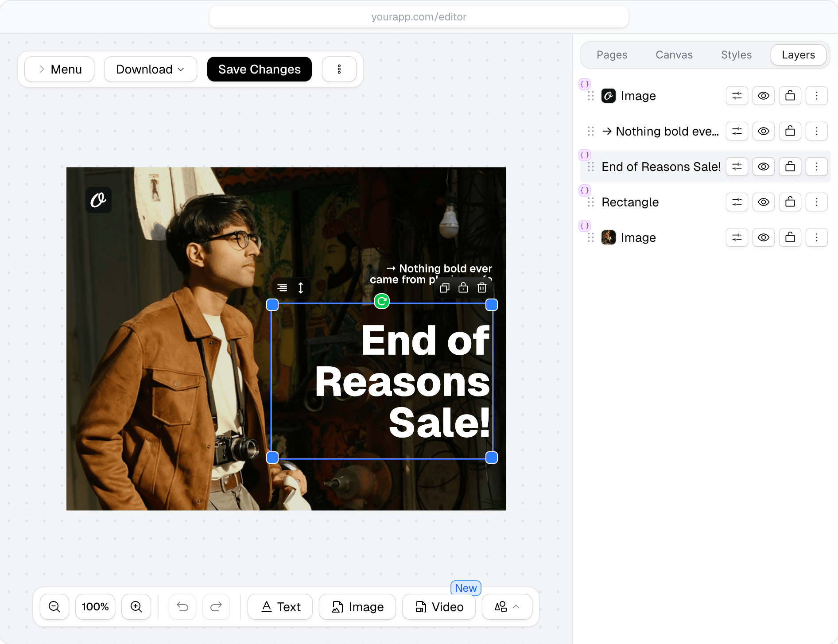Collapse the accessibility options chevron in bottom toolbar
Viewport: 838px width, 644px height.
(x=516, y=607)
